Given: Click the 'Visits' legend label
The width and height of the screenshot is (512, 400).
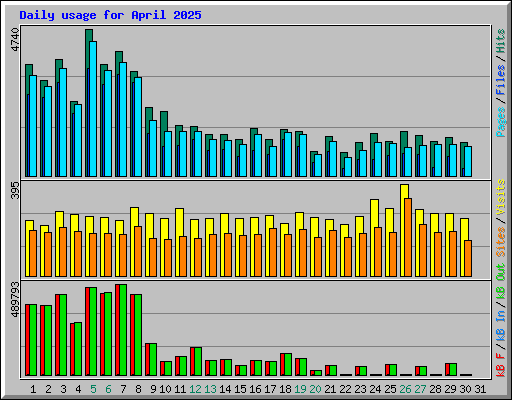Looking at the screenshot, I should [501, 197].
